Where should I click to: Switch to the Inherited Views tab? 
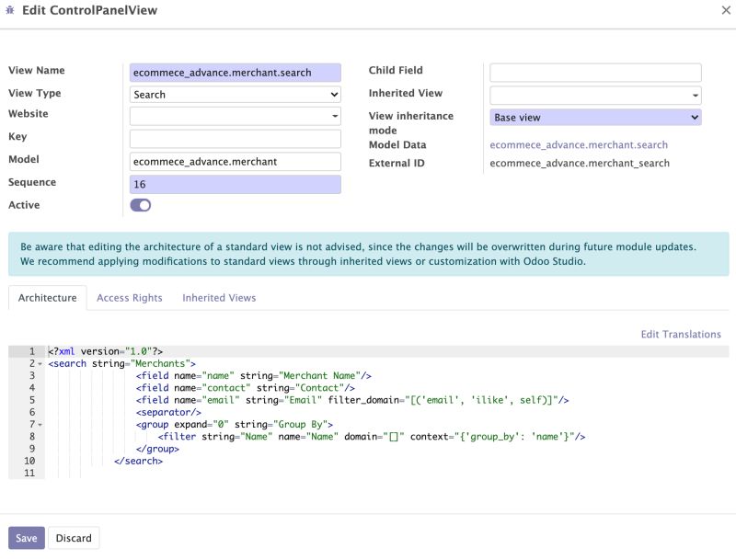219,298
